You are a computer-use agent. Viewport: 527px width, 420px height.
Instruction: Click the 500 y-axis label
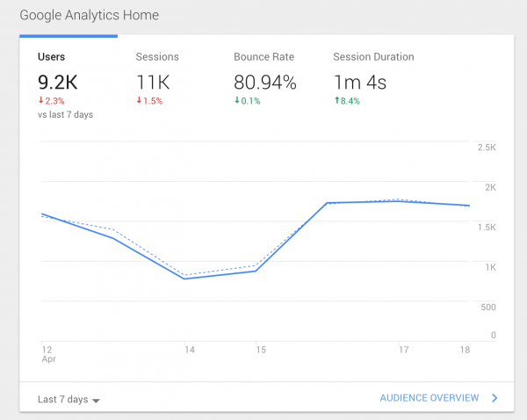point(488,307)
